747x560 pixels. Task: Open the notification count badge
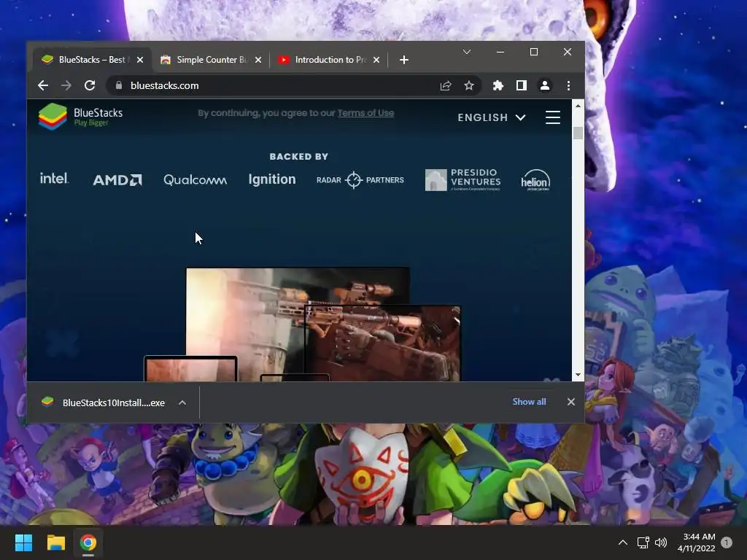pyautogui.click(x=727, y=542)
